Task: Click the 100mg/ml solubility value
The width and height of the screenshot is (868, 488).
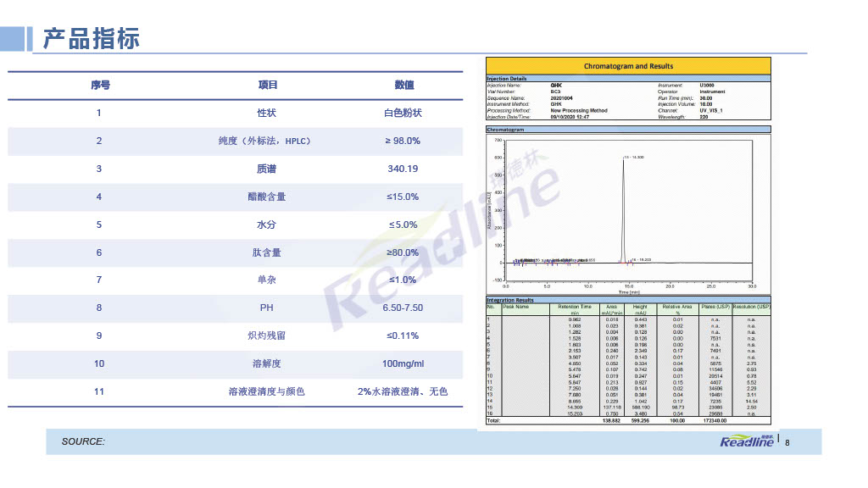Action: [403, 364]
